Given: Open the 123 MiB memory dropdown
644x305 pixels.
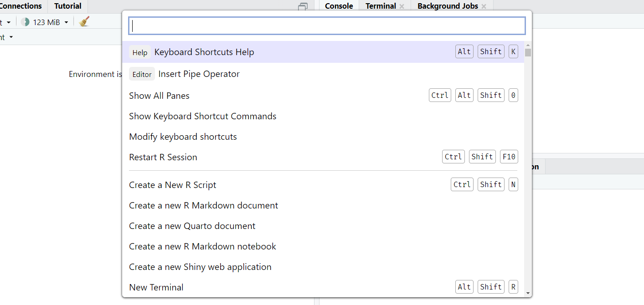Looking at the screenshot, I should [x=66, y=22].
